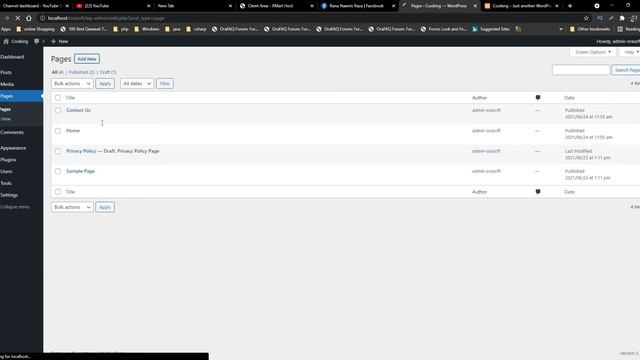
Task: Click in the search pages input field
Action: coord(581,70)
